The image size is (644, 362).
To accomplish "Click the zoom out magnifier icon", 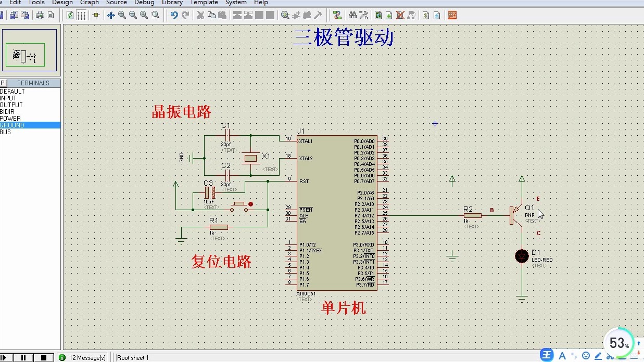I will [133, 15].
